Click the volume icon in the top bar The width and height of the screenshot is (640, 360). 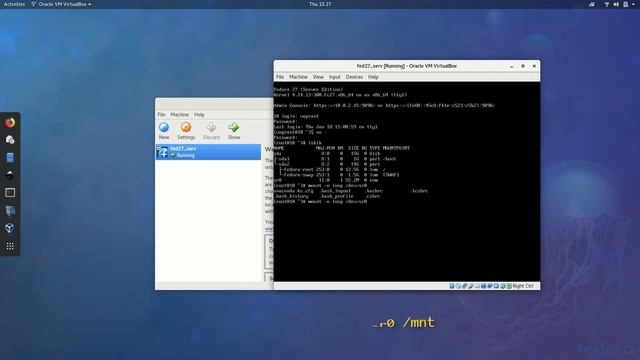[x=616, y=4]
